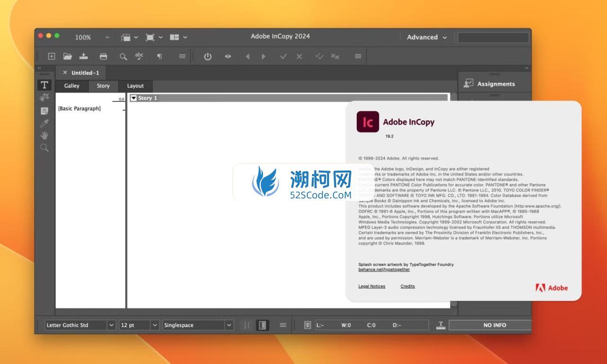Open the Galley appearance toolbar menu
607x364 pixels.
click(283, 325)
